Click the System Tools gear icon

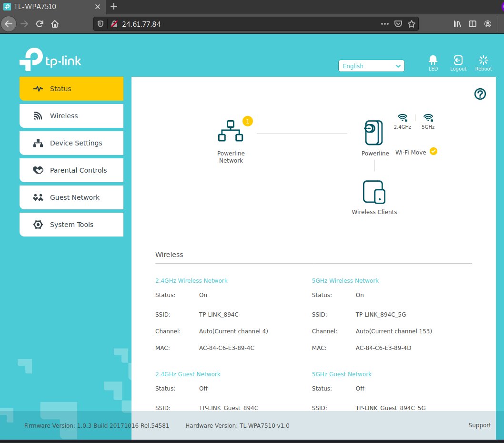pos(38,224)
